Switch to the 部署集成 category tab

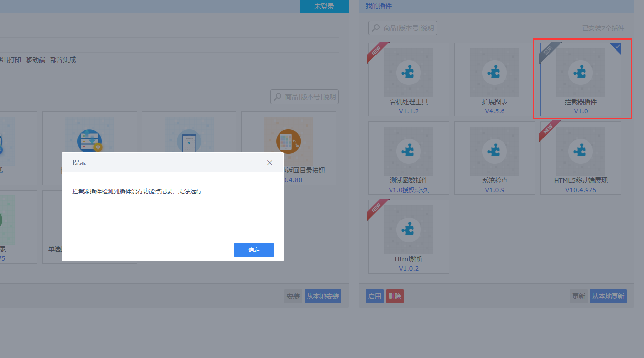pos(63,60)
